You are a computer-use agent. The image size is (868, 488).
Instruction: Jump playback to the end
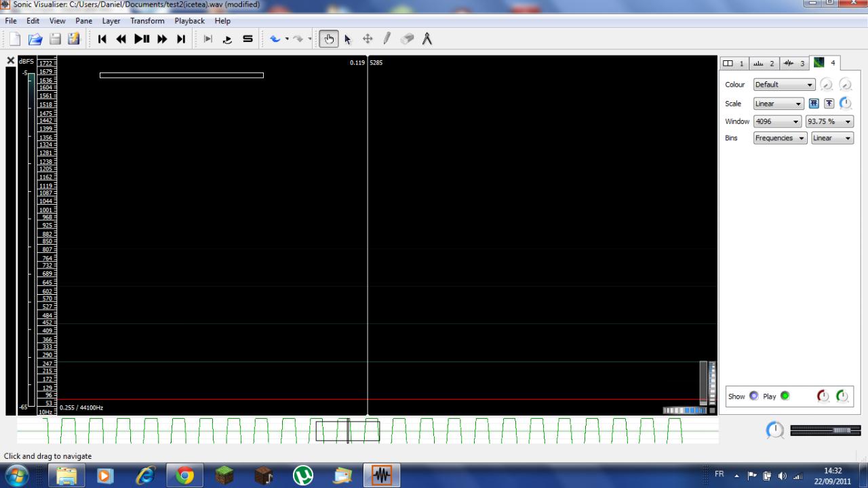[x=181, y=39]
